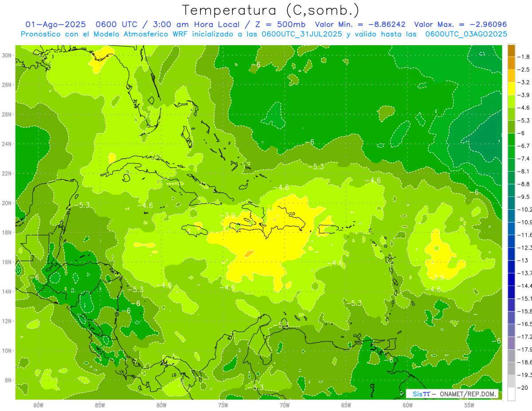This screenshot has width=532, height=411.
Task: Click the valid-until time "0600UTC_03AGO2025"
Action: click(x=466, y=34)
